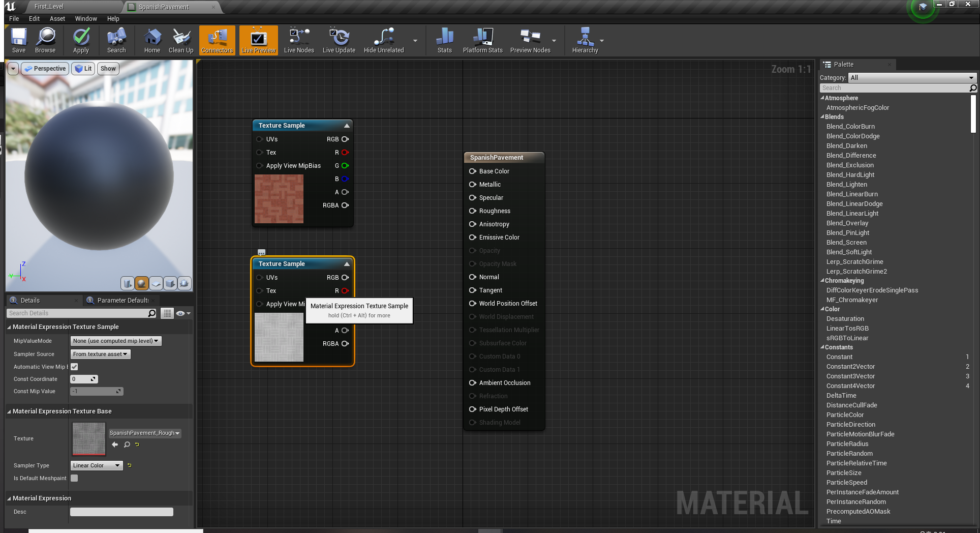Open the Asset menu
Image resolution: width=980 pixels, height=533 pixels.
pyautogui.click(x=57, y=18)
